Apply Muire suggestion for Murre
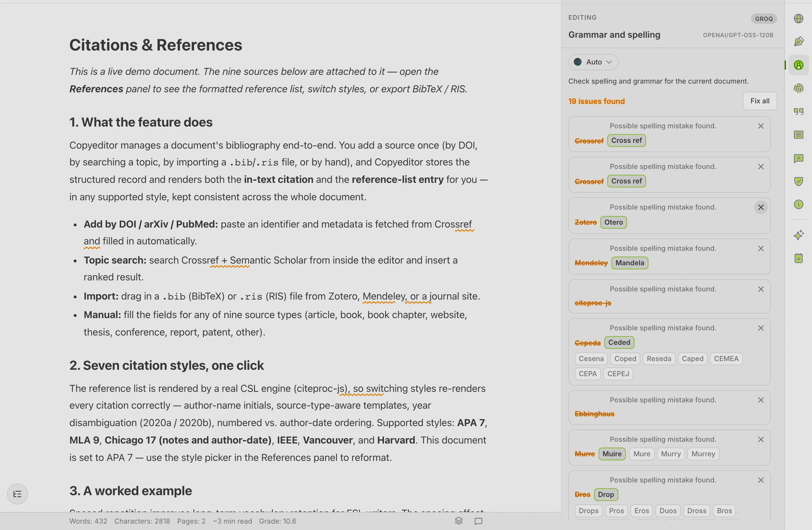This screenshot has width=812, height=530. tap(612, 454)
